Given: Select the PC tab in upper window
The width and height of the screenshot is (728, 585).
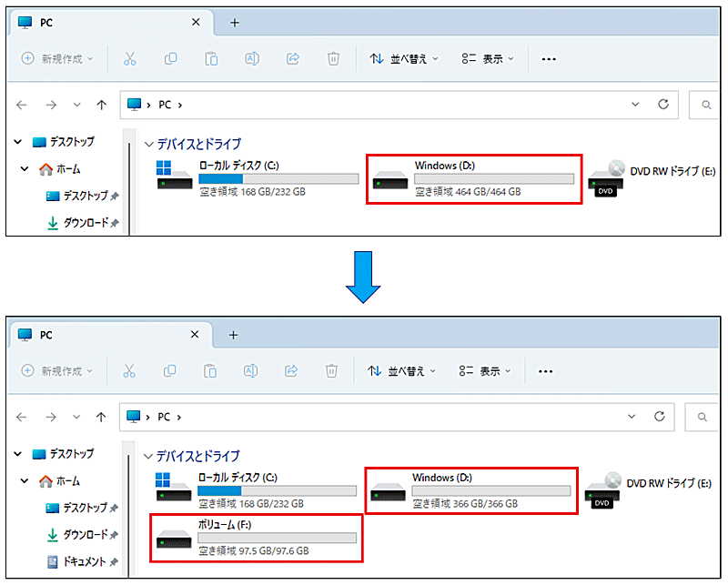Looking at the screenshot, I should pos(110,22).
